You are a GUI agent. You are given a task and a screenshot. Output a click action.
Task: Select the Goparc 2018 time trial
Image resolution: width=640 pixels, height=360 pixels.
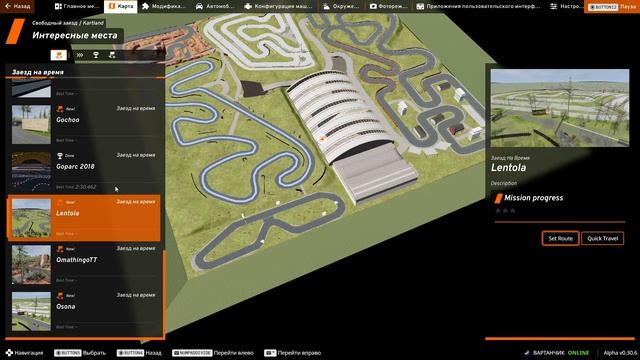pyautogui.click(x=85, y=171)
